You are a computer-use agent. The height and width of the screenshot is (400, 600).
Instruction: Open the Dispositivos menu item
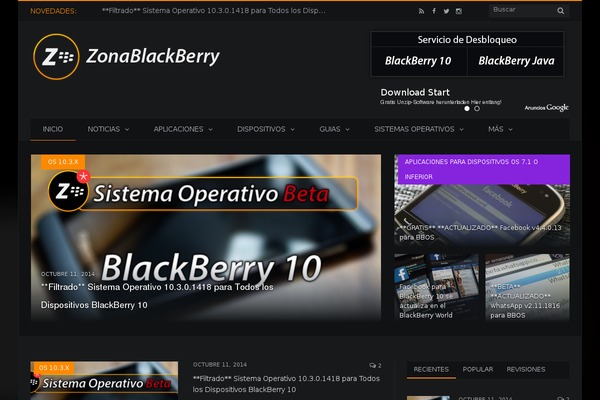point(261,129)
